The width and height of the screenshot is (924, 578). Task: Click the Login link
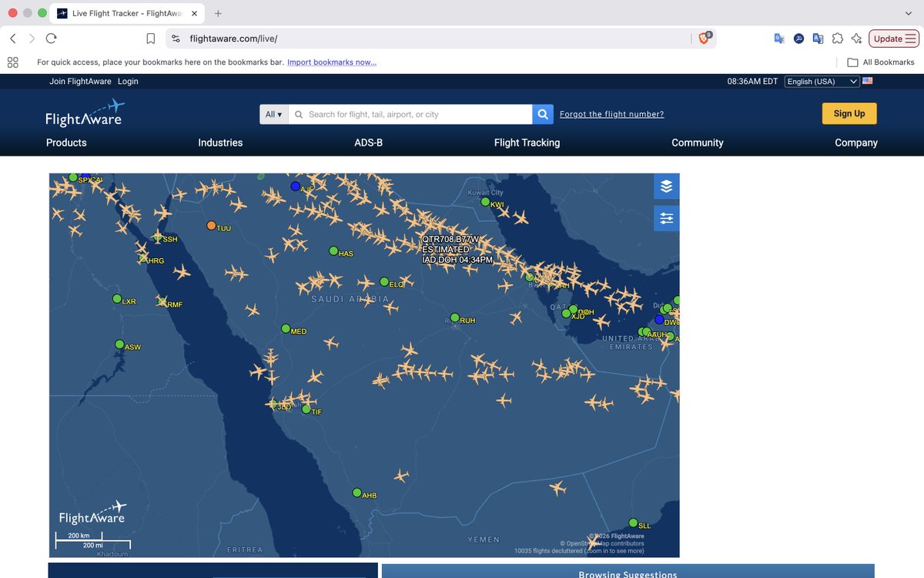(128, 82)
